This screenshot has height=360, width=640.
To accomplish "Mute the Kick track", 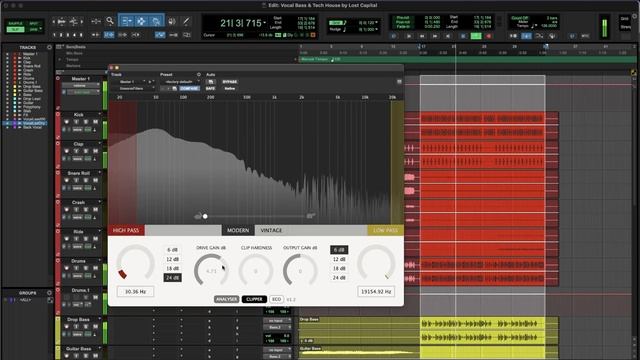I will pyautogui.click(x=96, y=122).
